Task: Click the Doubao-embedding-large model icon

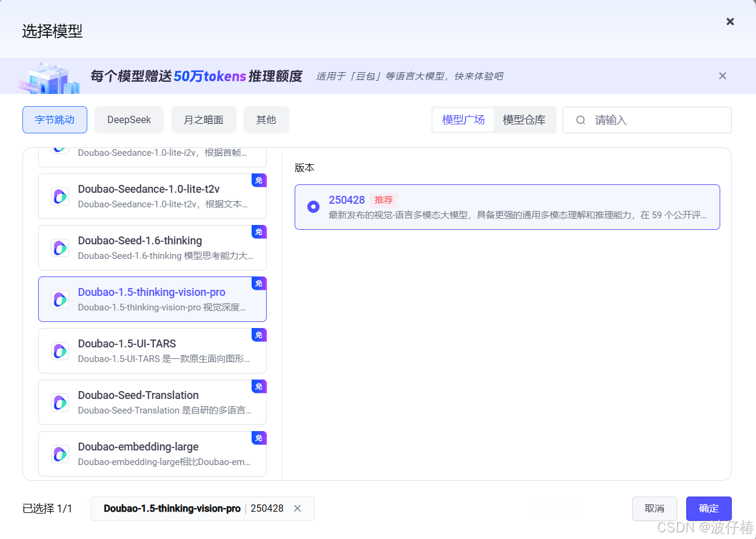Action: click(60, 454)
